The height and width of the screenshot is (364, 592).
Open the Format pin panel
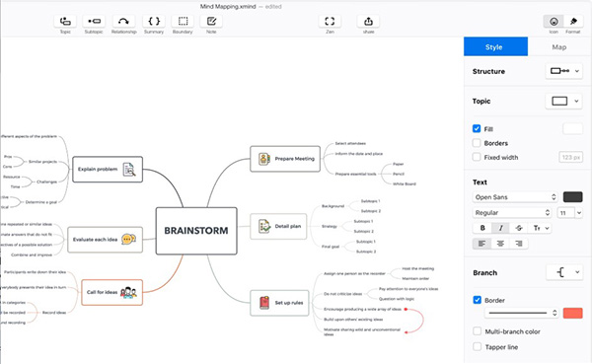(573, 22)
